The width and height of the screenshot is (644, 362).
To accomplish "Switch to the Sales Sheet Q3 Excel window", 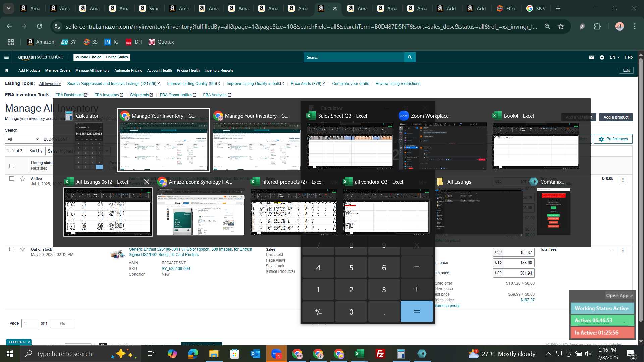I will point(350,146).
